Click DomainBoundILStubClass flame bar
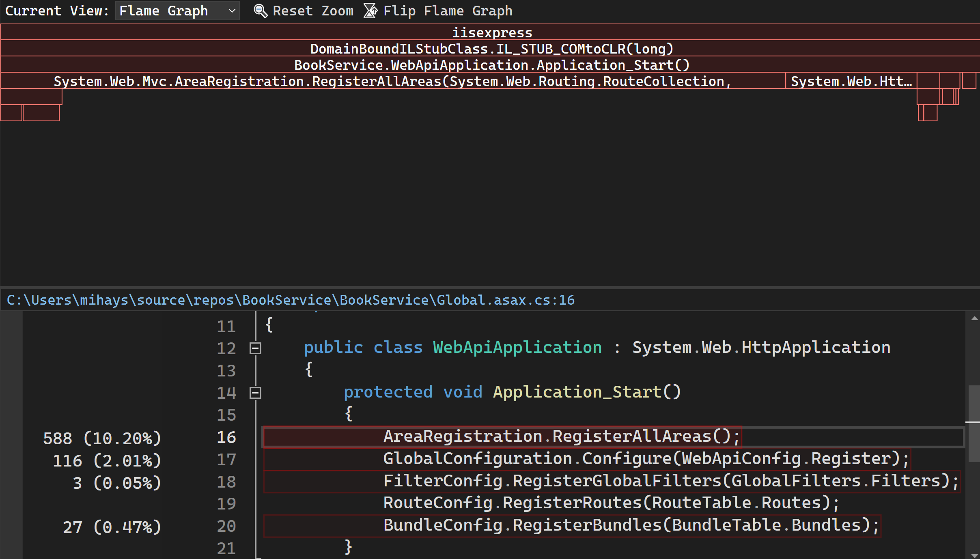The image size is (980, 559). click(x=490, y=48)
